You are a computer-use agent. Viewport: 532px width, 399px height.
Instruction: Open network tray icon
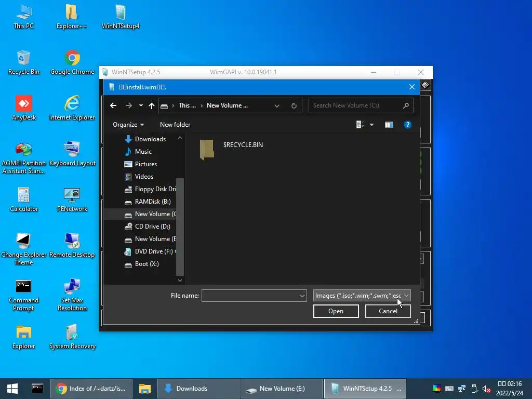click(461, 389)
